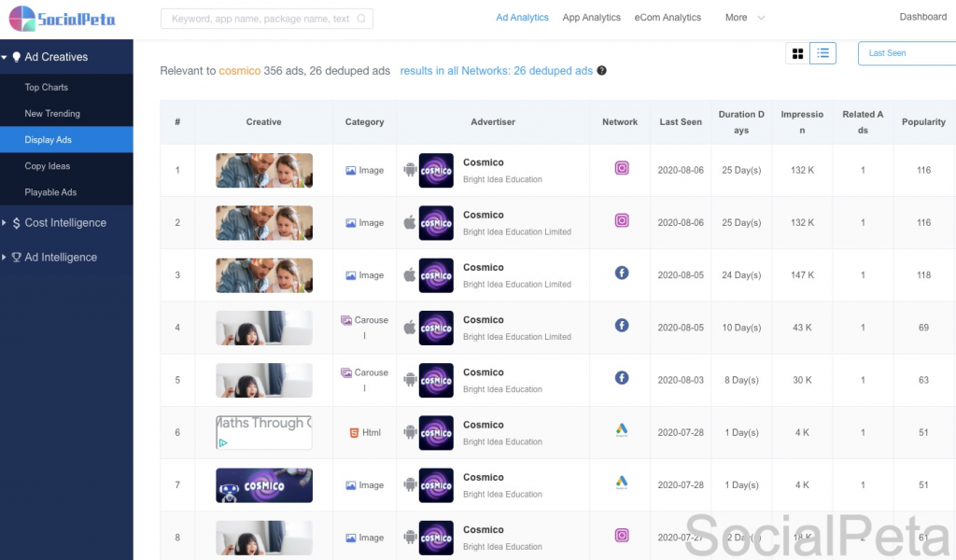Click the Image type icon in row 1
This screenshot has height=560, width=956.
[x=351, y=171]
